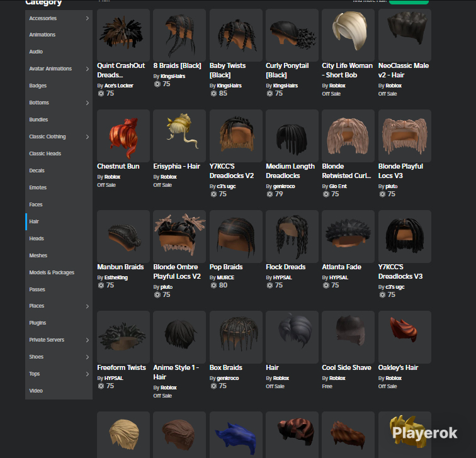This screenshot has width=476, height=458.
Task: Expand the Accessories category chevron
Action: [x=88, y=18]
